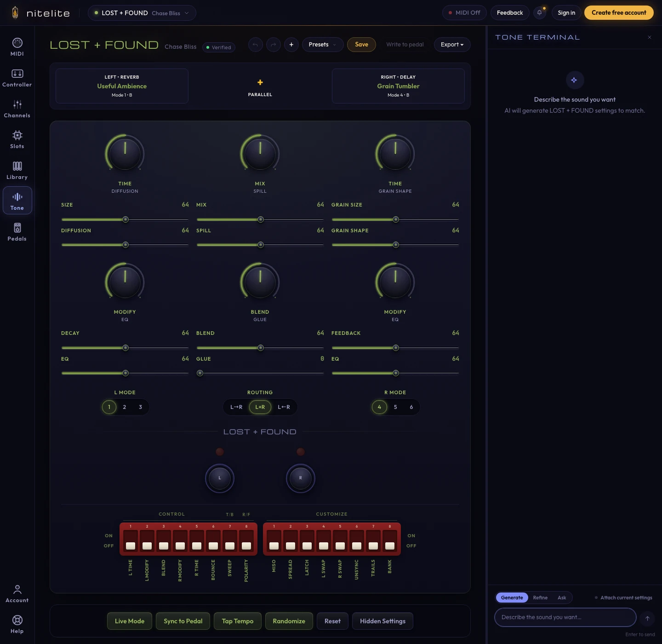Toggle control DIP switch 3 BLEND
Screen dimensions: 662x644
coord(164,540)
